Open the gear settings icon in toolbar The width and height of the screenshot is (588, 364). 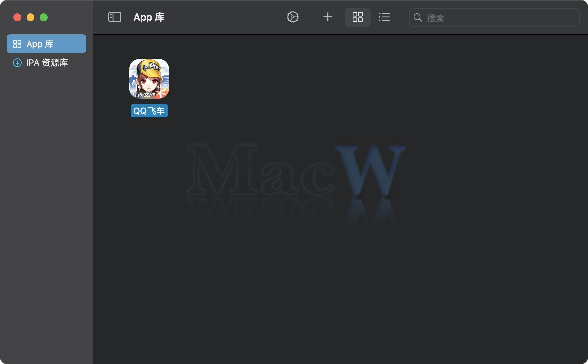(x=293, y=17)
